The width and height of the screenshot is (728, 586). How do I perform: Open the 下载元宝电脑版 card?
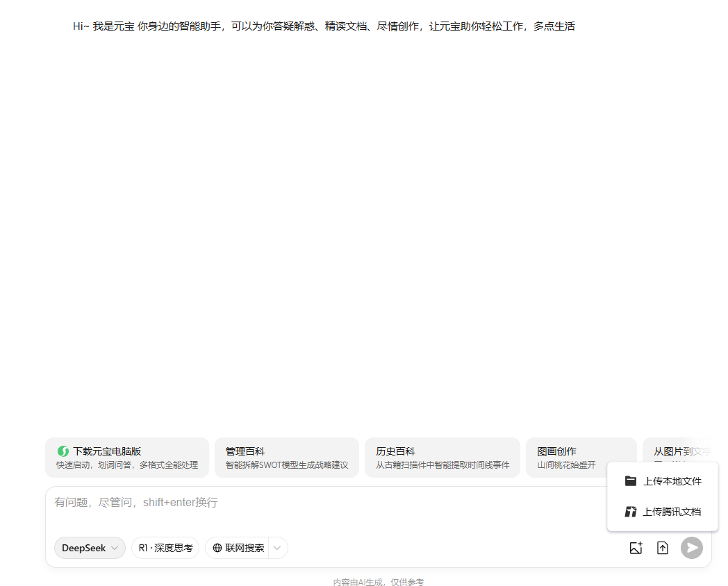coord(126,457)
